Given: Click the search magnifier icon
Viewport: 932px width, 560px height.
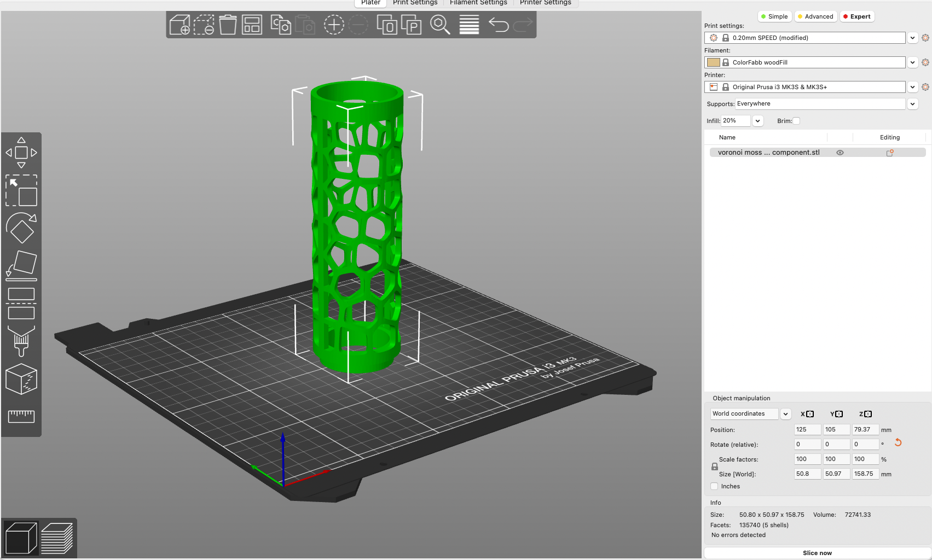Looking at the screenshot, I should click(x=441, y=25).
